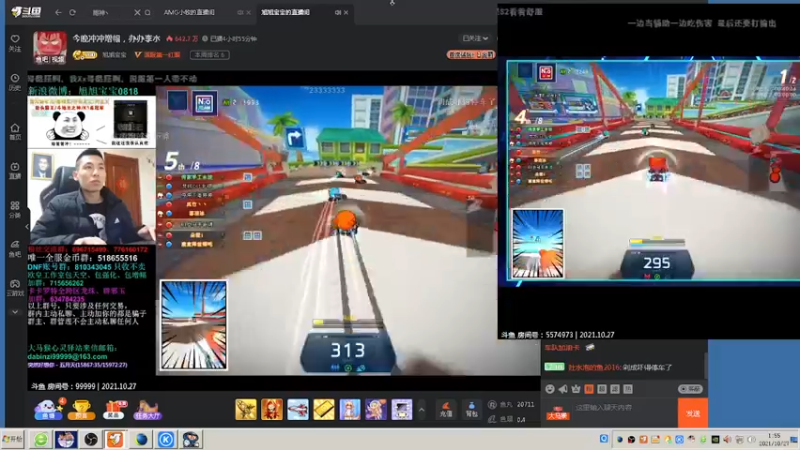Click the orange V certification link
This screenshot has width=800, height=450.
pos(157,55)
